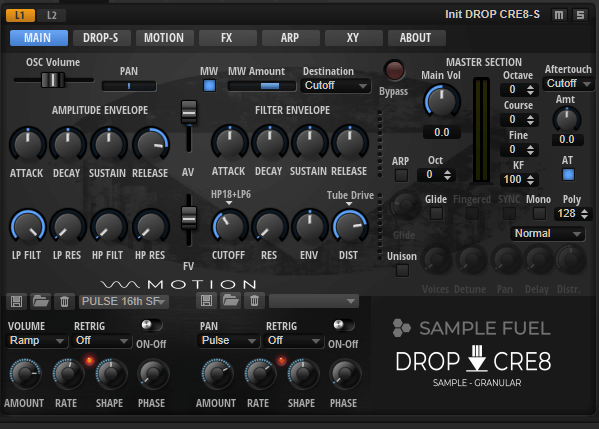Click the amplitude envelope RELEASE knob
This screenshot has width=599, height=429.
click(x=151, y=144)
